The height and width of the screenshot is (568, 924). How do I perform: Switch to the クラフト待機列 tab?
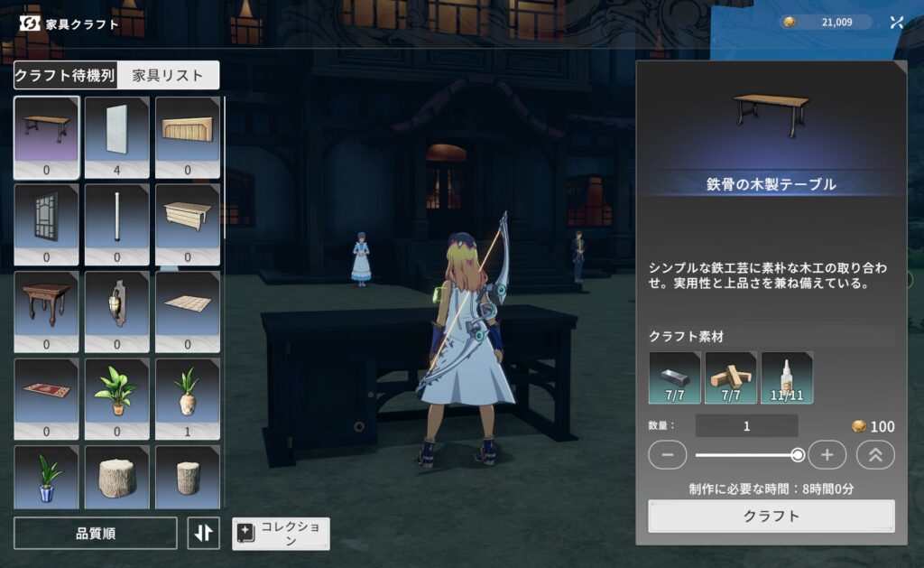(x=64, y=76)
